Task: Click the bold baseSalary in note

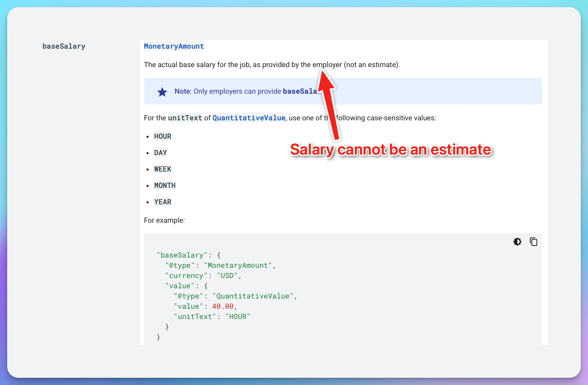Action: tap(300, 91)
